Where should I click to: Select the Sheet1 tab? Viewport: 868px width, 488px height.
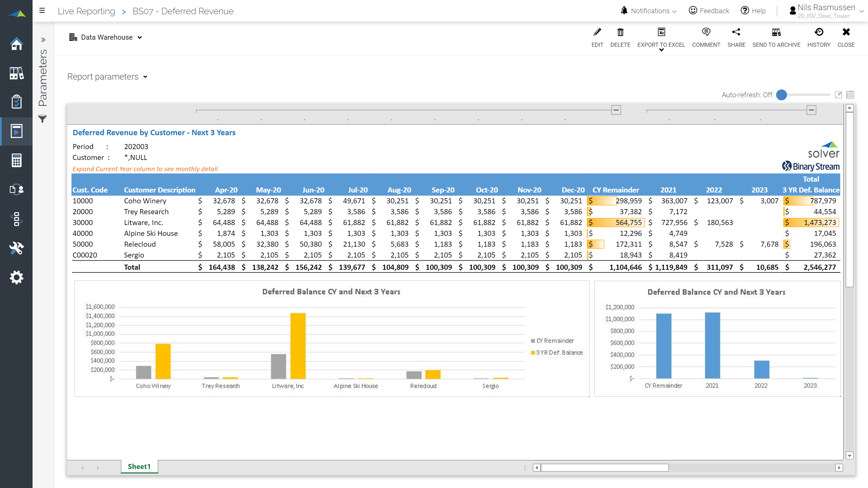(x=139, y=467)
